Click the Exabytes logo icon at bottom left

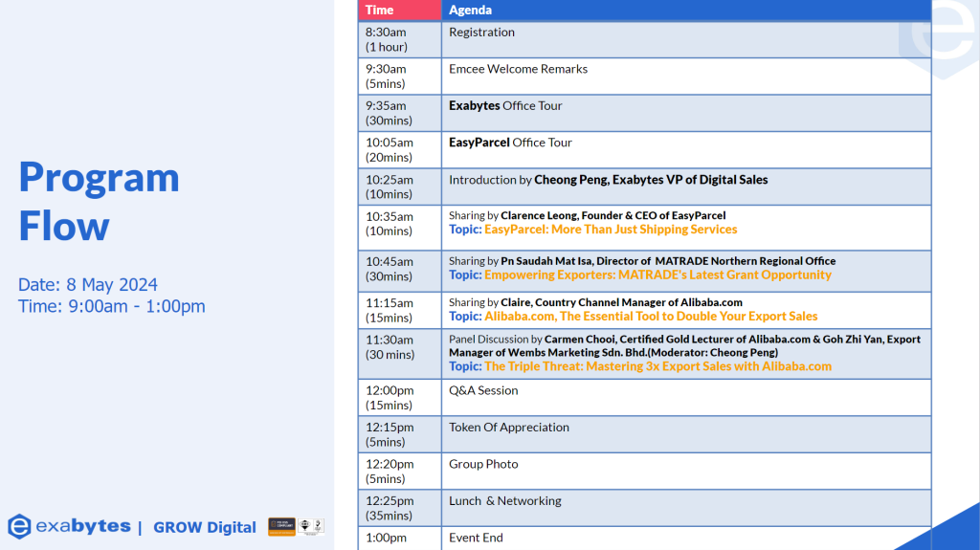pyautogui.click(x=19, y=526)
